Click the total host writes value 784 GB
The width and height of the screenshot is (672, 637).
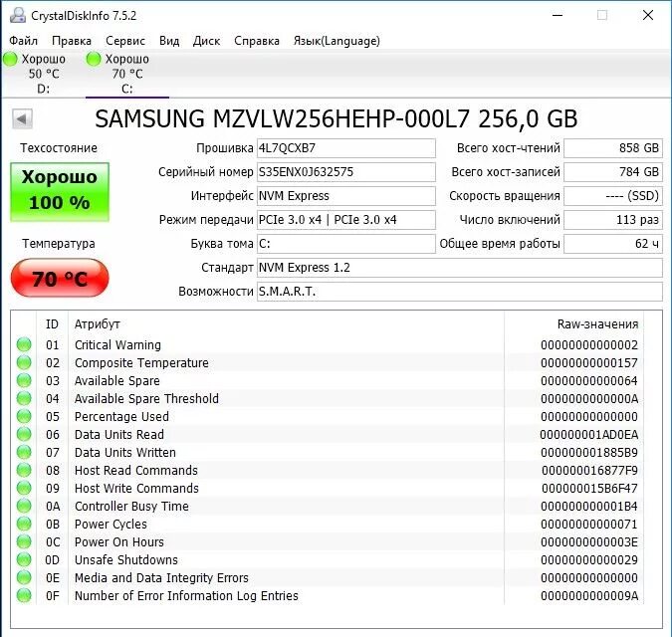pyautogui.click(x=613, y=172)
